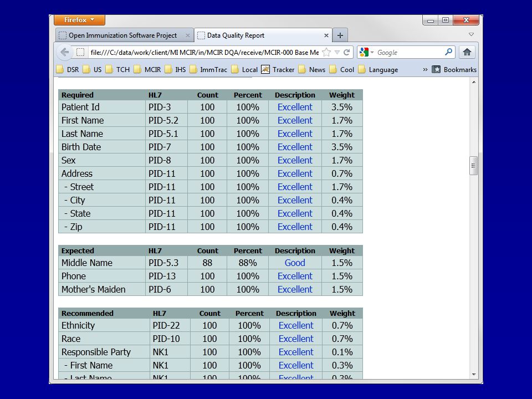Close the Data Quality Report tab
Viewport: 532px width, 399px height.
pyautogui.click(x=326, y=35)
